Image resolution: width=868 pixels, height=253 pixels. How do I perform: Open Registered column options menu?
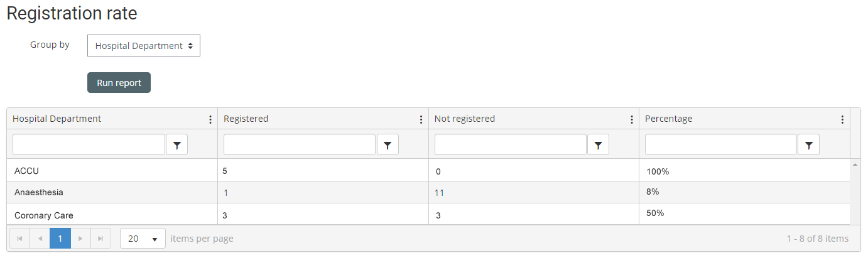click(x=421, y=119)
